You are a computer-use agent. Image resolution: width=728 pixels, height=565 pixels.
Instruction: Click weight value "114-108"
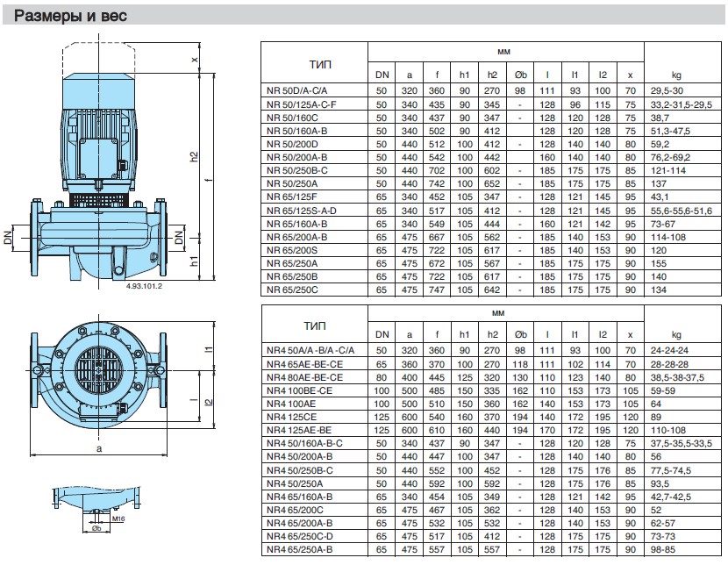coord(667,237)
